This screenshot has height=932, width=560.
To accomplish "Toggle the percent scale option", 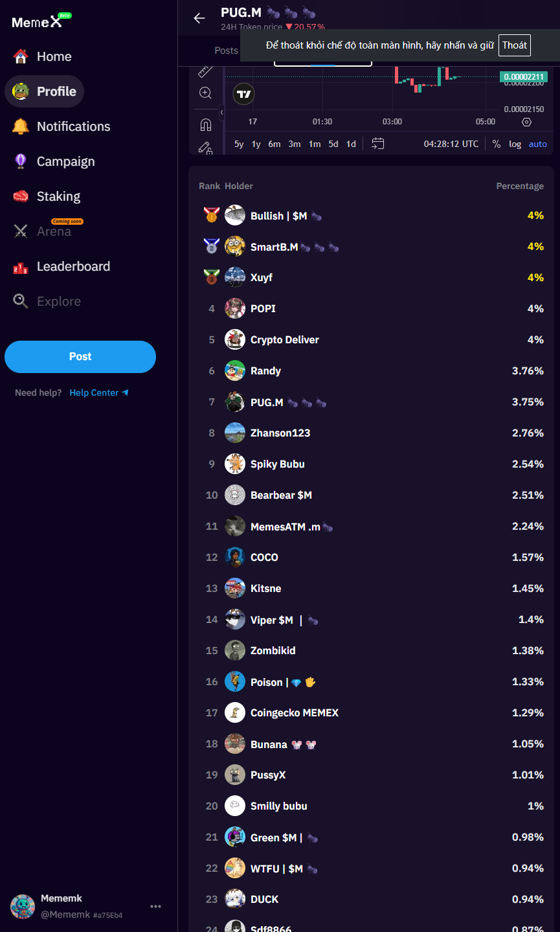I will 497,144.
